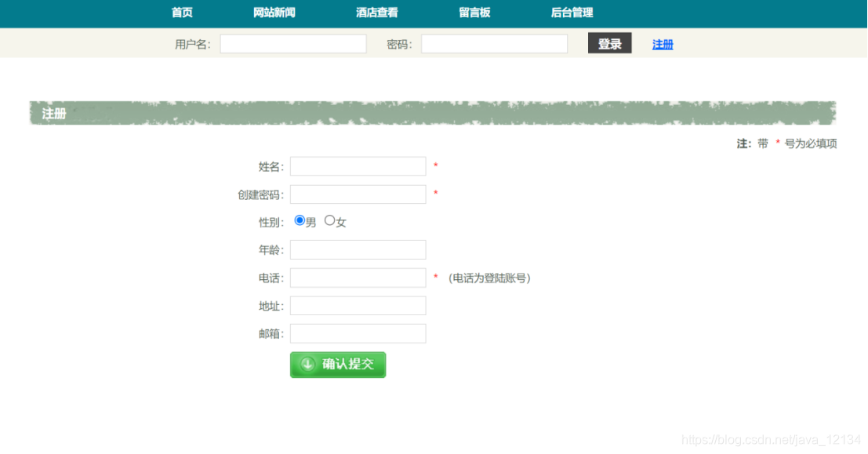Click the down-arrow icon on the green submit button
This screenshot has height=454, width=868.
point(307,365)
